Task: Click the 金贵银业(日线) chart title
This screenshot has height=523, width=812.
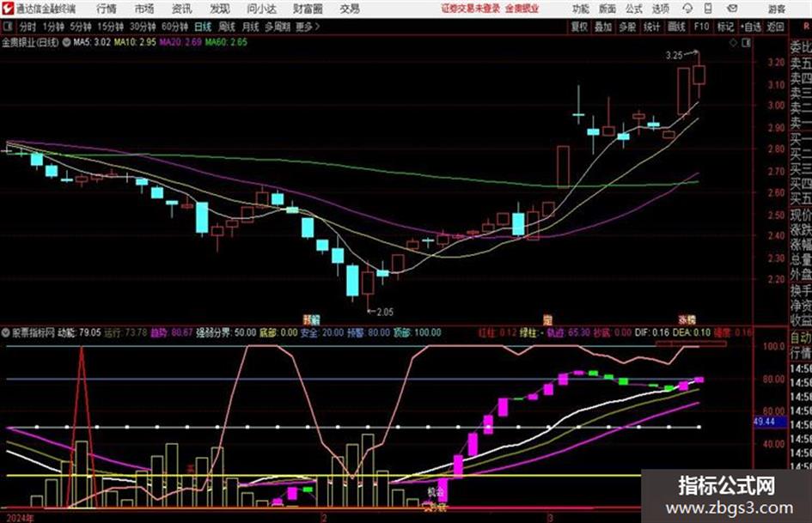Action: coord(31,42)
